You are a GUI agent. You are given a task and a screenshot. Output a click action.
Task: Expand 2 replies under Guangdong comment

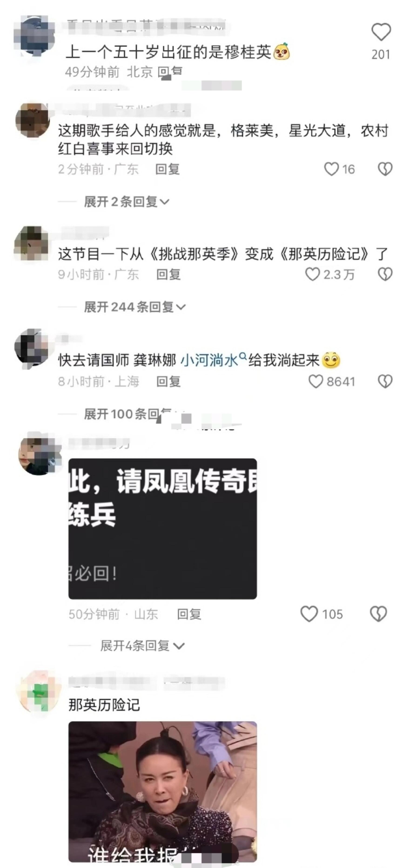tap(127, 202)
